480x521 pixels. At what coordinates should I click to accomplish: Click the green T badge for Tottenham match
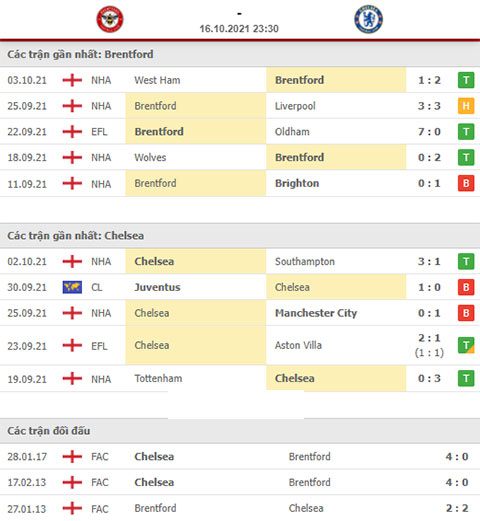click(x=466, y=378)
